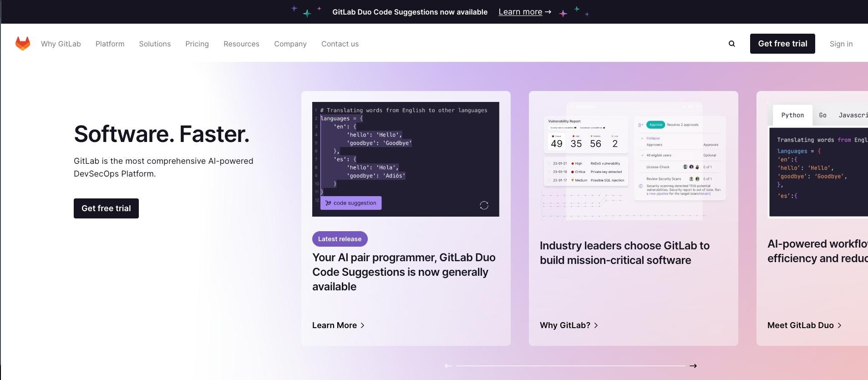868x380 pixels.
Task: Click the header Get free trial button
Action: [782, 44]
